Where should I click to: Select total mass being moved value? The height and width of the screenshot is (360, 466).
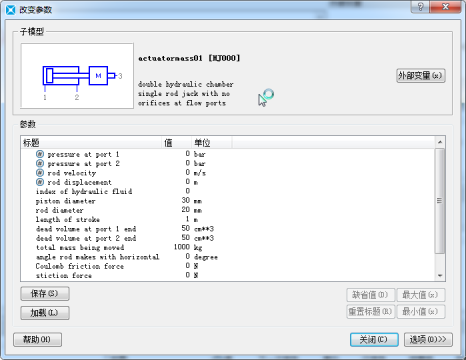point(177,247)
